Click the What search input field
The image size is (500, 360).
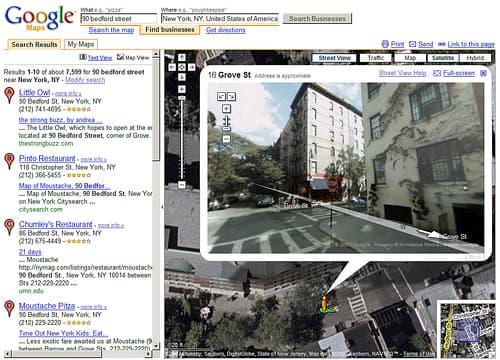(119, 19)
